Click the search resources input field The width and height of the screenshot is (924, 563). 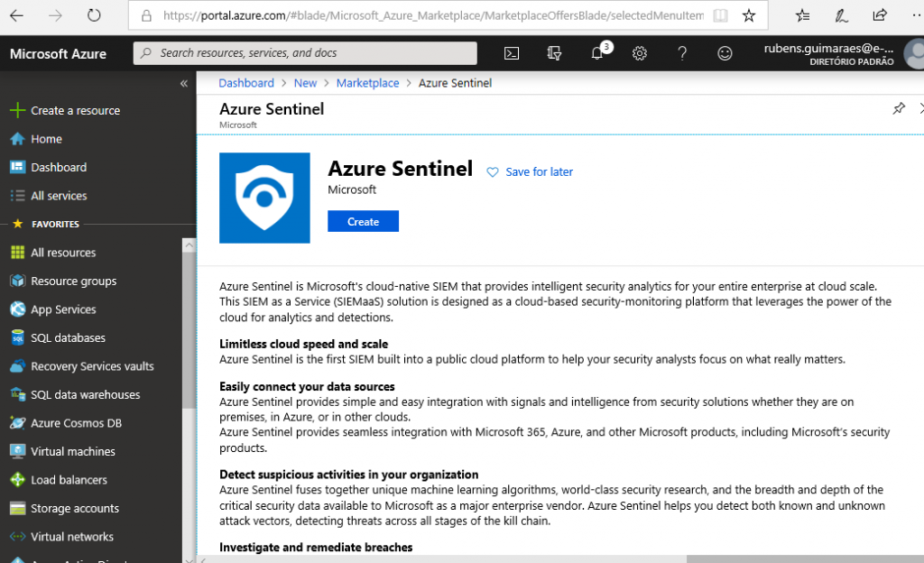tap(307, 53)
